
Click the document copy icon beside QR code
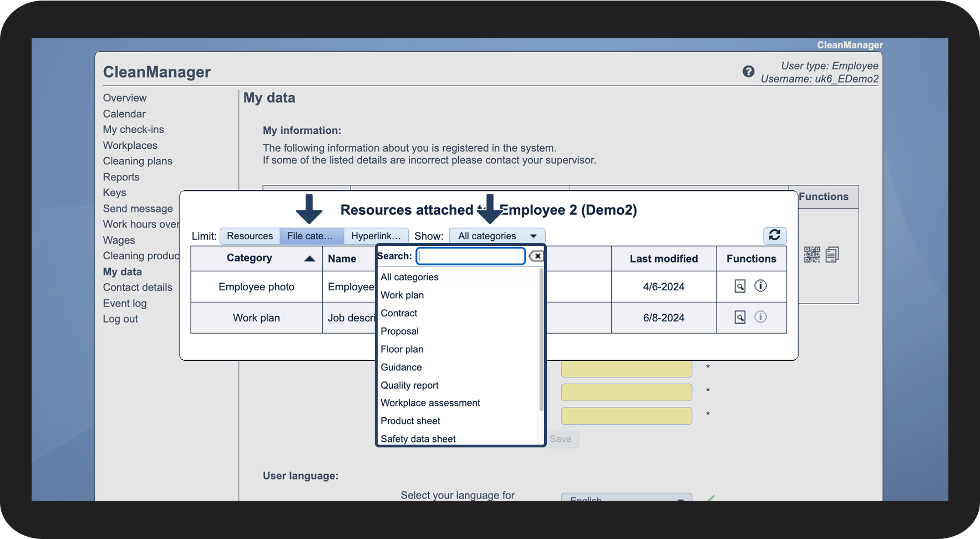coord(832,255)
